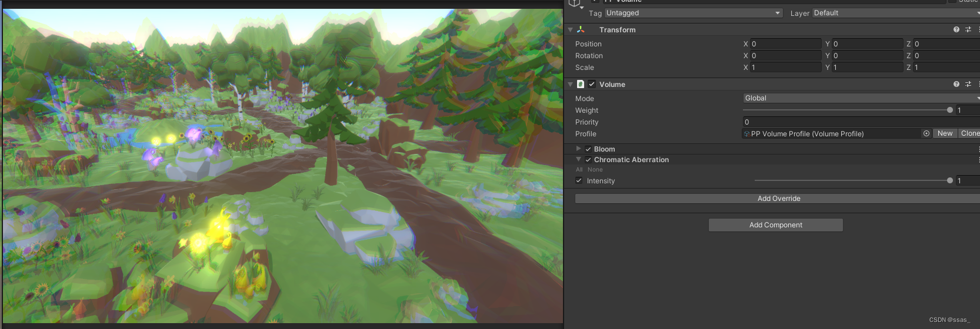Viewport: 980px width, 329px height.
Task: Click the Position property label
Action: (x=588, y=44)
